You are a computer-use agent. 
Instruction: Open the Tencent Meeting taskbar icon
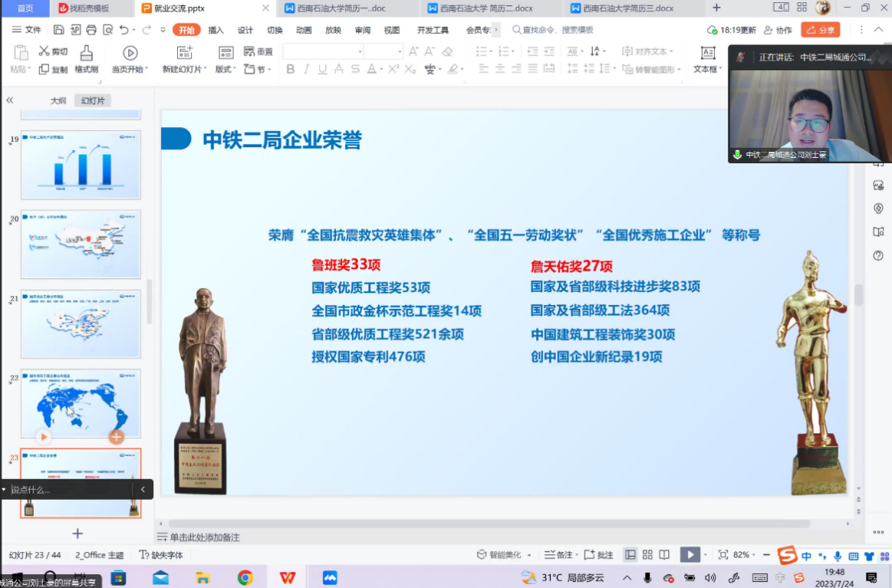[x=330, y=578]
